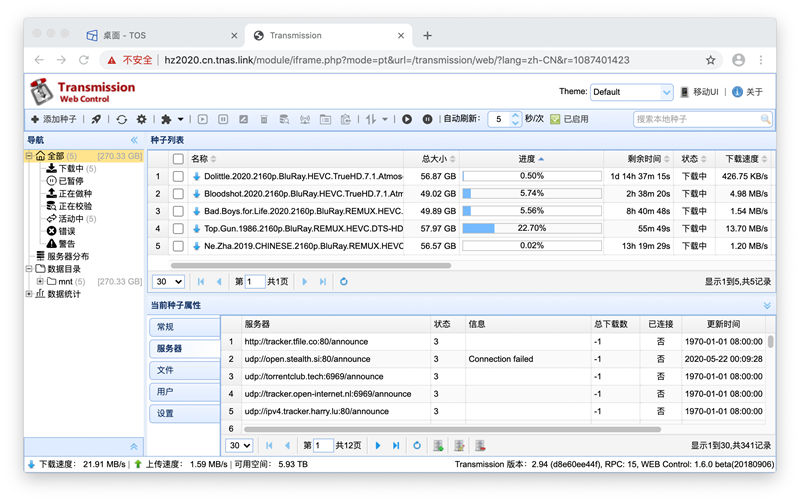Sort by 进度 column header
The width and height of the screenshot is (800, 502).
click(531, 159)
